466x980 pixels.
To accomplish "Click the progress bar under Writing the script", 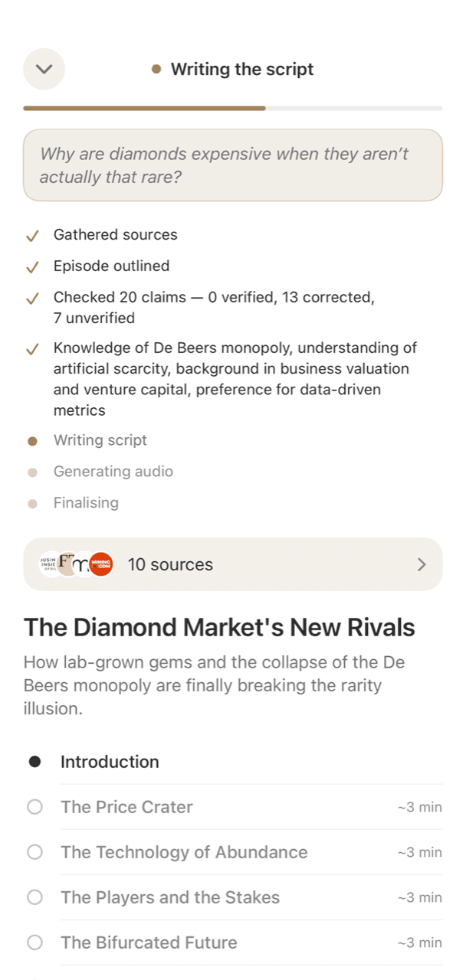I will [x=233, y=108].
